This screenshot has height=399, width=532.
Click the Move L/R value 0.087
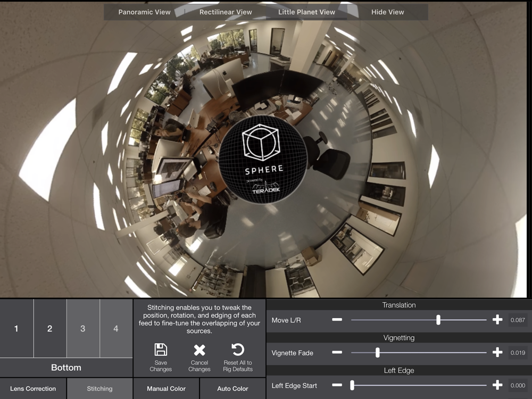518,320
